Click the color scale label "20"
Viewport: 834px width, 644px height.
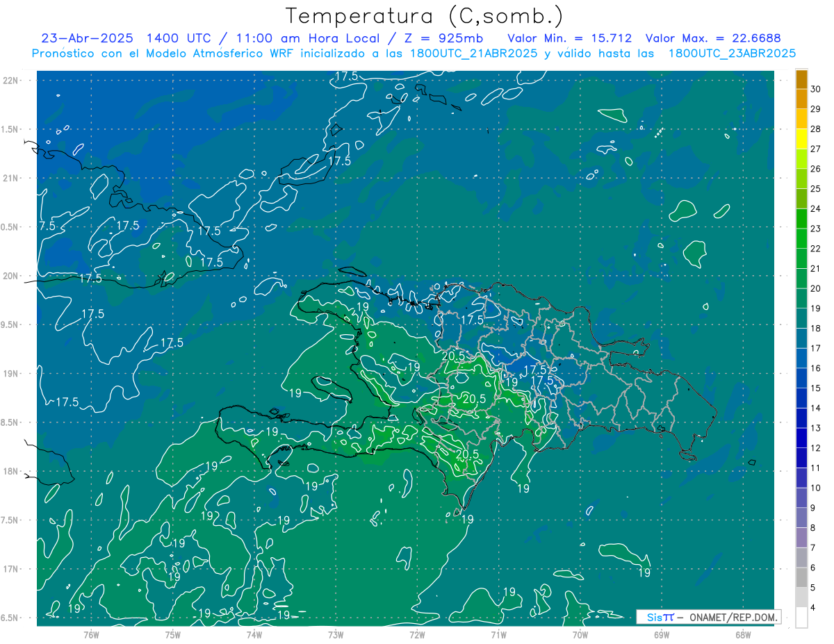point(816,288)
